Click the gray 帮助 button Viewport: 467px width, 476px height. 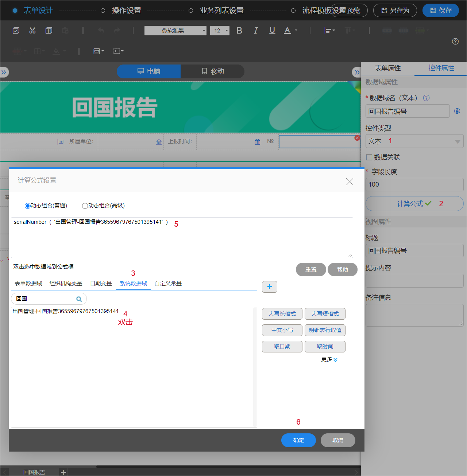tap(343, 269)
